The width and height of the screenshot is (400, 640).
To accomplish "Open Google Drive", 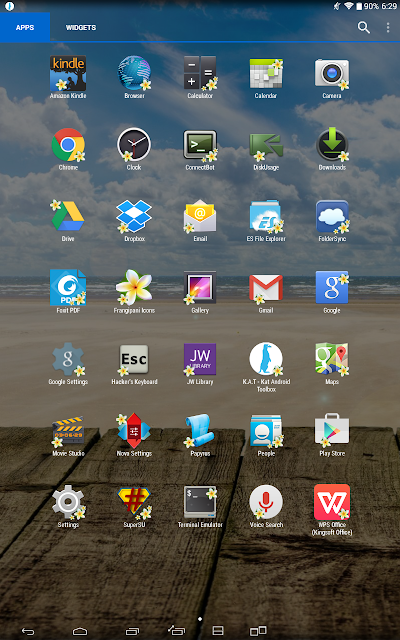I will pyautogui.click(x=68, y=216).
